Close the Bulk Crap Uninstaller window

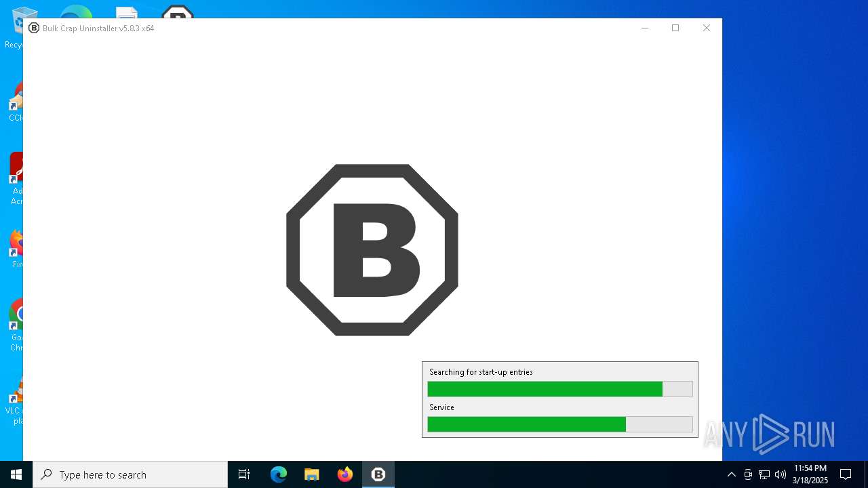tap(707, 28)
